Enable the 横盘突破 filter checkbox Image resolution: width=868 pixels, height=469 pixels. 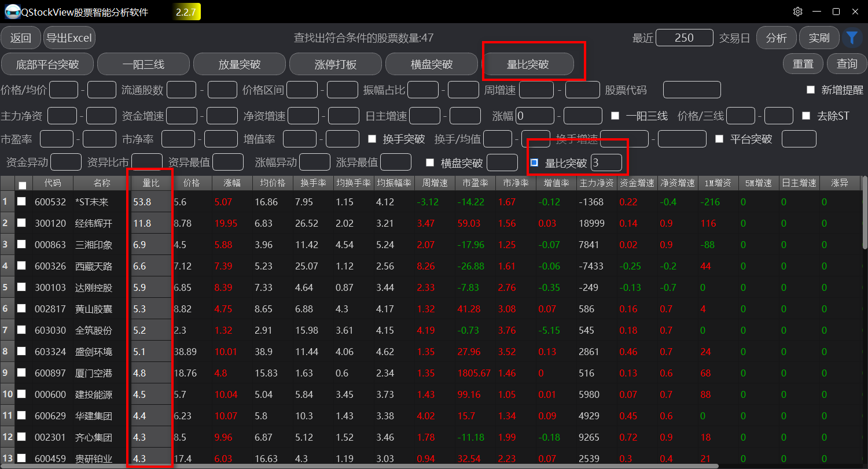click(x=430, y=163)
